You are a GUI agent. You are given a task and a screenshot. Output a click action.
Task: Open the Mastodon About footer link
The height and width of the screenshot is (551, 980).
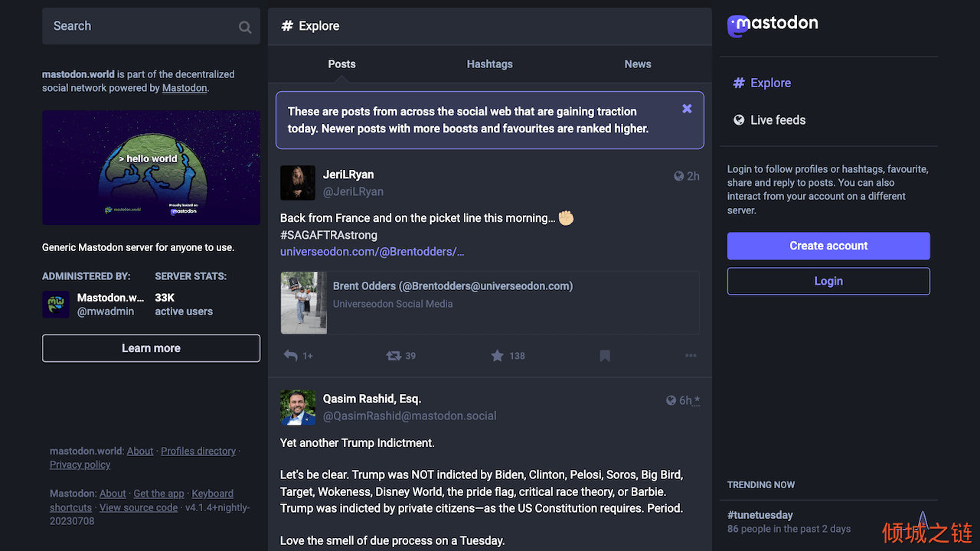click(x=113, y=494)
